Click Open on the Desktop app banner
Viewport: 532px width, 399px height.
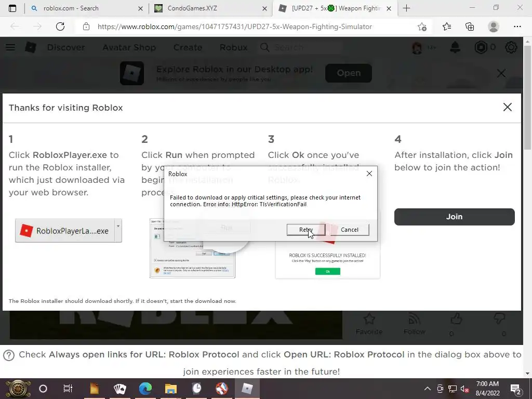pyautogui.click(x=349, y=73)
